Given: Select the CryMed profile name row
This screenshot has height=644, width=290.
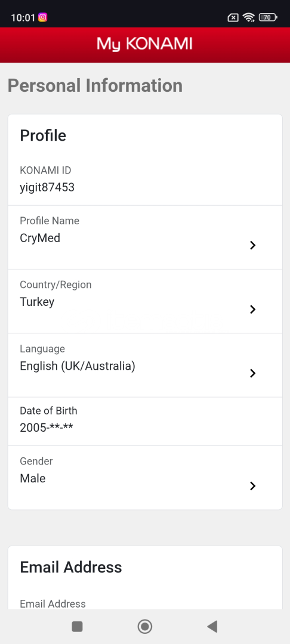Looking at the screenshot, I should click(145, 237).
